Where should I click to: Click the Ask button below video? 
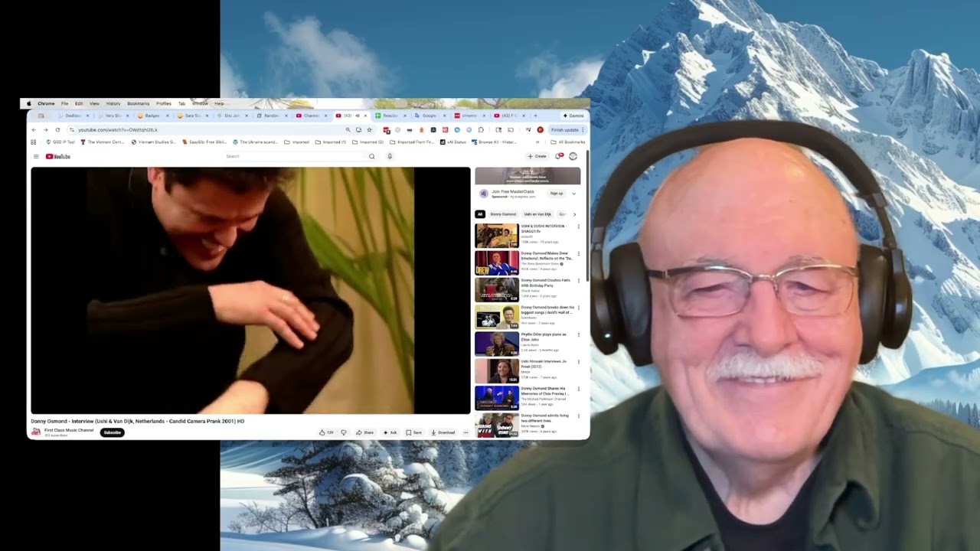pos(390,432)
